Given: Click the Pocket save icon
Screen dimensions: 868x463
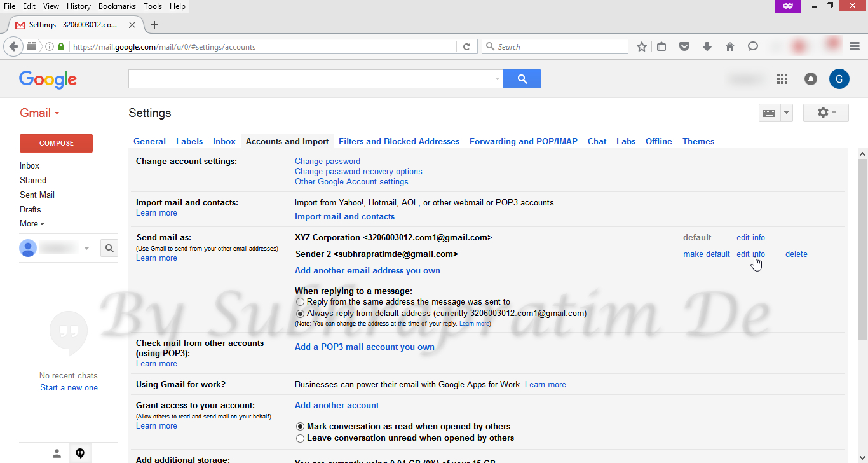Looking at the screenshot, I should (684, 46).
